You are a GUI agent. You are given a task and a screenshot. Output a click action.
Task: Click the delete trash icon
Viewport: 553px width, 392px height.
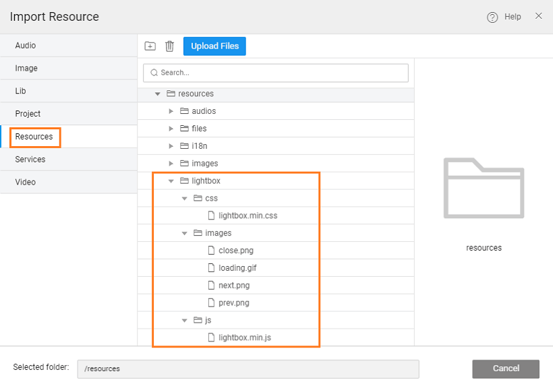click(x=169, y=46)
